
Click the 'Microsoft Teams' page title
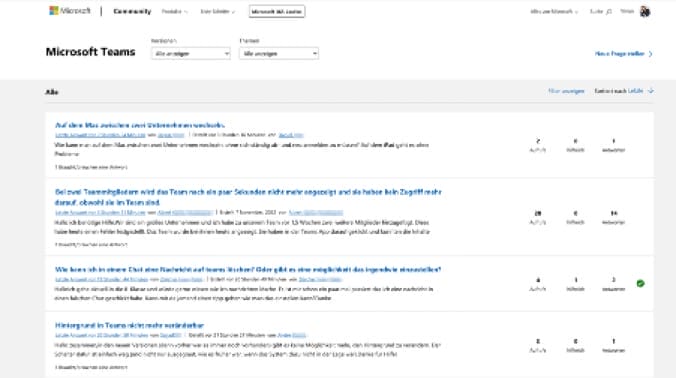point(91,52)
